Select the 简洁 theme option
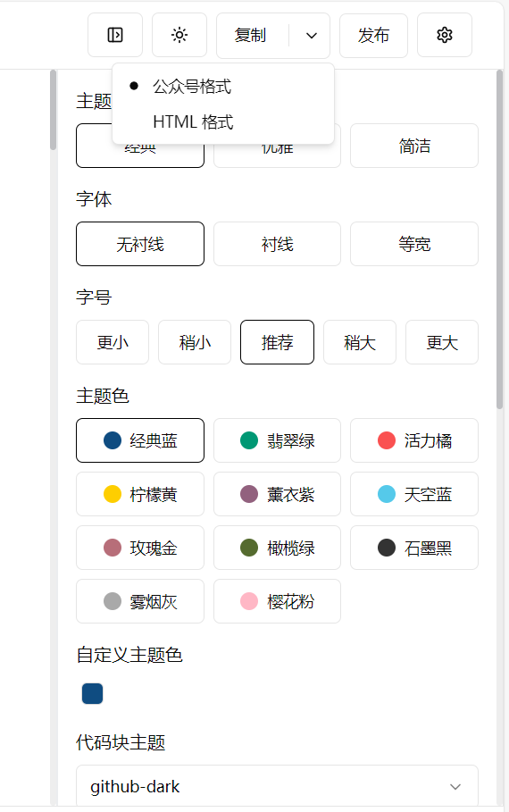The height and width of the screenshot is (812, 509). (414, 146)
